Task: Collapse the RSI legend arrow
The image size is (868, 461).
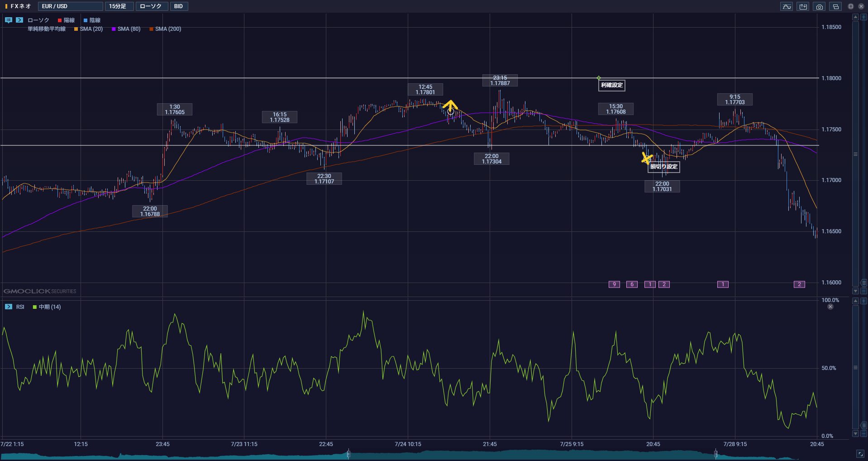Action: coord(9,307)
